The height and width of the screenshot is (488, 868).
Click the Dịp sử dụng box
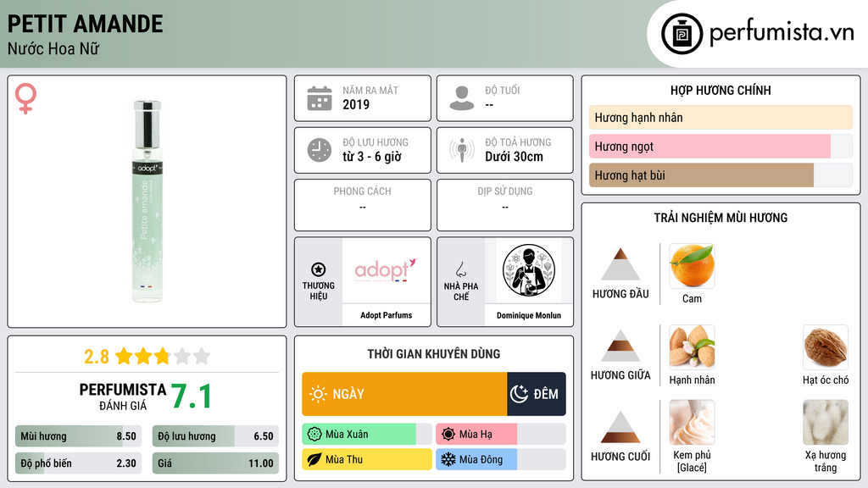505,205
